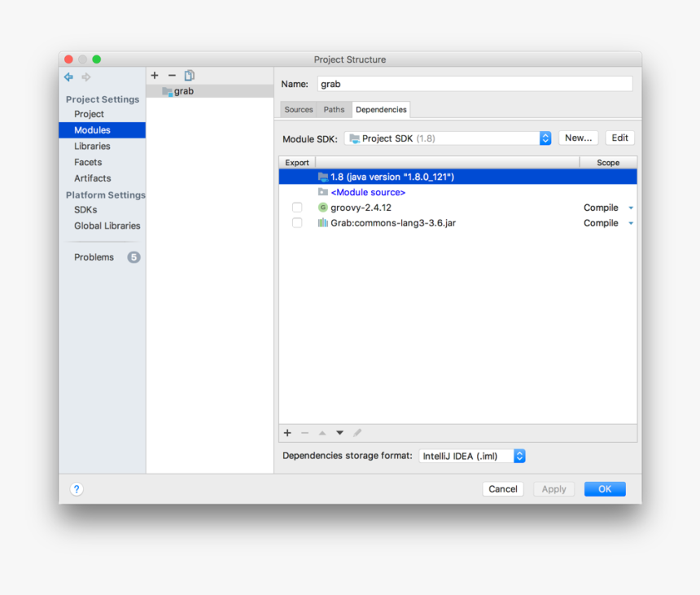Click the OK button
The image size is (700, 595).
(605, 489)
